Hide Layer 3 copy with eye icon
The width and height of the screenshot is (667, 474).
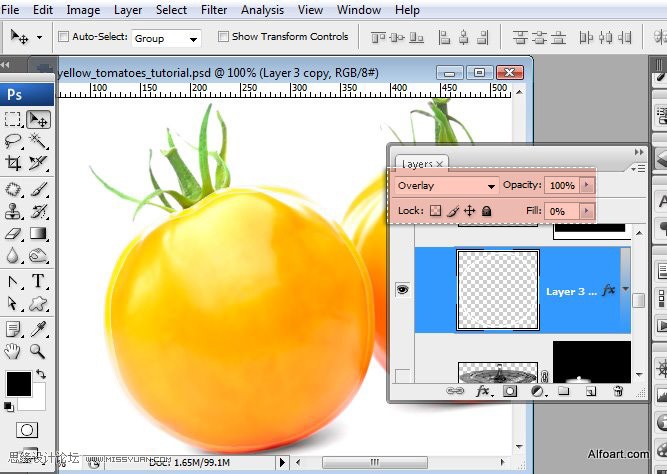pos(402,290)
